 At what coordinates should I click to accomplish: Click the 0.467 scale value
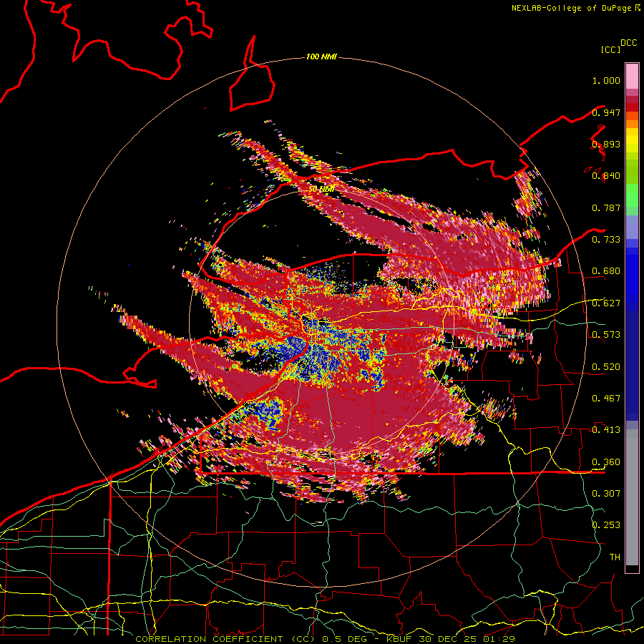point(606,399)
